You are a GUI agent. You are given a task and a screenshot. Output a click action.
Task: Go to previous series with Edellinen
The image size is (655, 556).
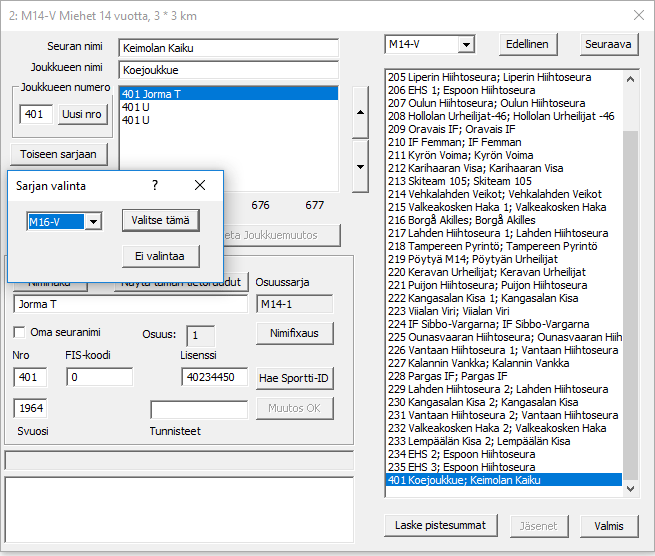tap(527, 45)
